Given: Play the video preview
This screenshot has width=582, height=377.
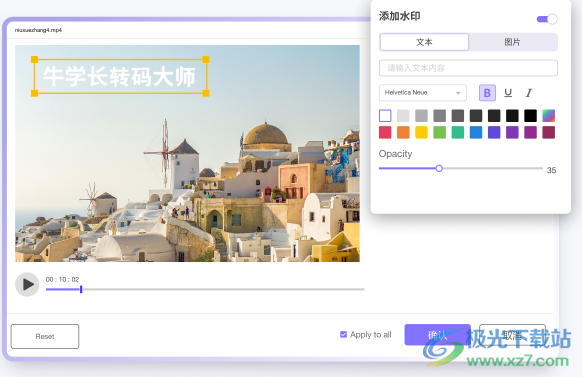Looking at the screenshot, I should (x=27, y=285).
